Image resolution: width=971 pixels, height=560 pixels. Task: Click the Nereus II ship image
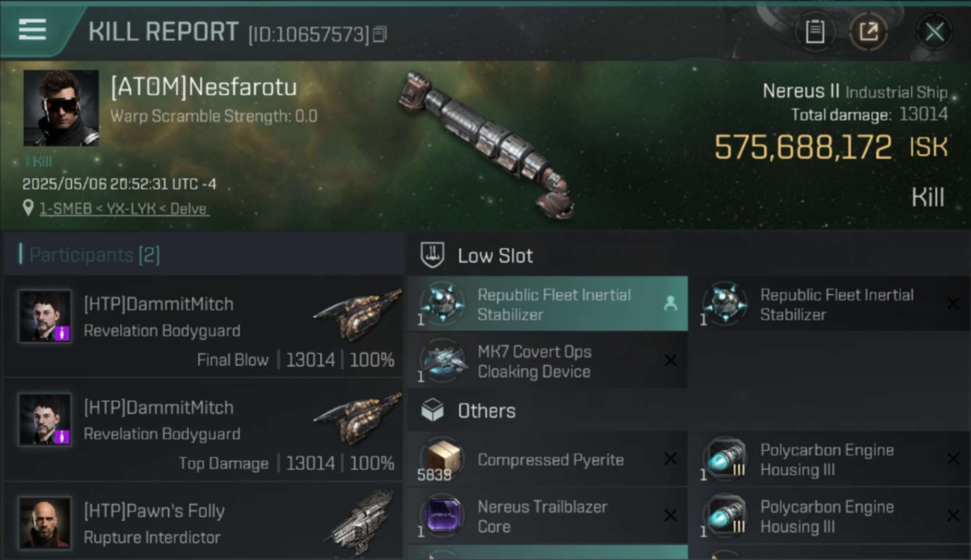[487, 144]
